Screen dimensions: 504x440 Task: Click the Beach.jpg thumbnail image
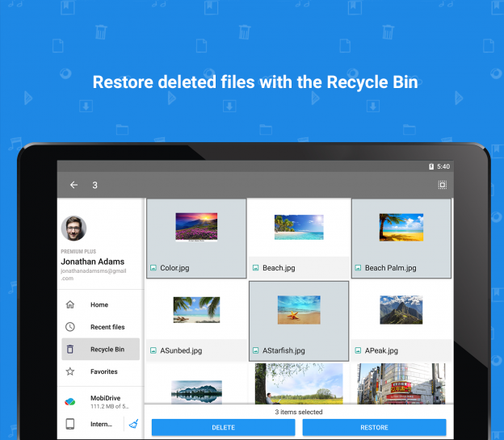(x=299, y=227)
